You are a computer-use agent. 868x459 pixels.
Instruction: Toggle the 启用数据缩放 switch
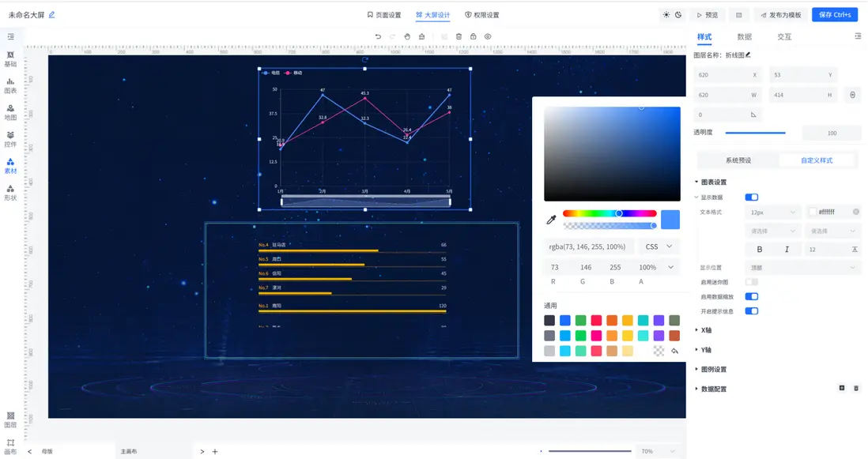pos(751,296)
